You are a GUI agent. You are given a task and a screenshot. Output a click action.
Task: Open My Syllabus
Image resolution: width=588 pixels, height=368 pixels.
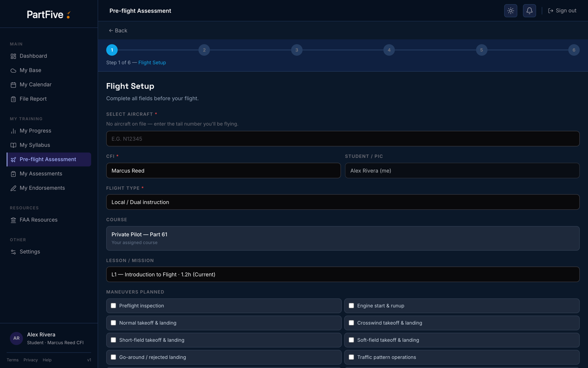[x=49, y=145]
